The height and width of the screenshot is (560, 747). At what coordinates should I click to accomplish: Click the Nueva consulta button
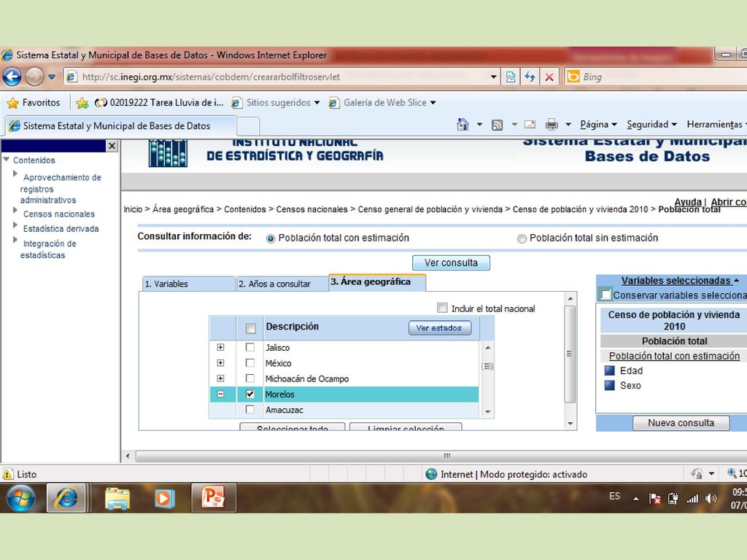(x=681, y=423)
